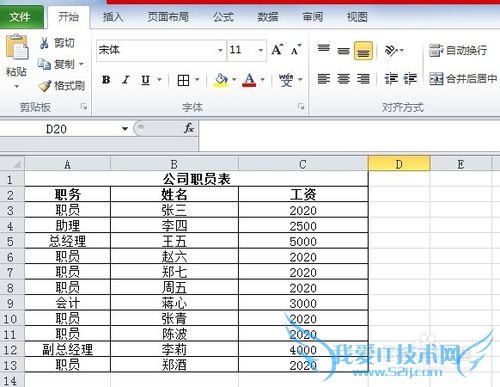Set middle vertical alignment
This screenshot has width=500, height=387.
[x=343, y=50]
